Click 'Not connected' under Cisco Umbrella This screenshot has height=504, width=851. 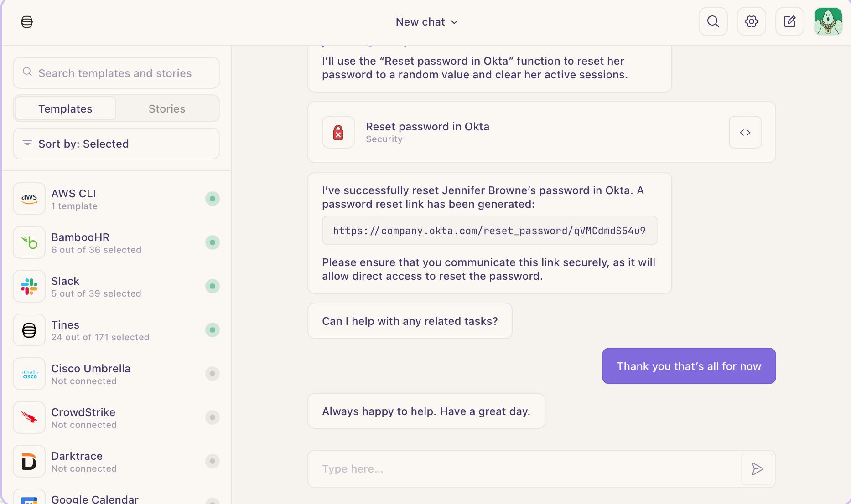tap(84, 381)
